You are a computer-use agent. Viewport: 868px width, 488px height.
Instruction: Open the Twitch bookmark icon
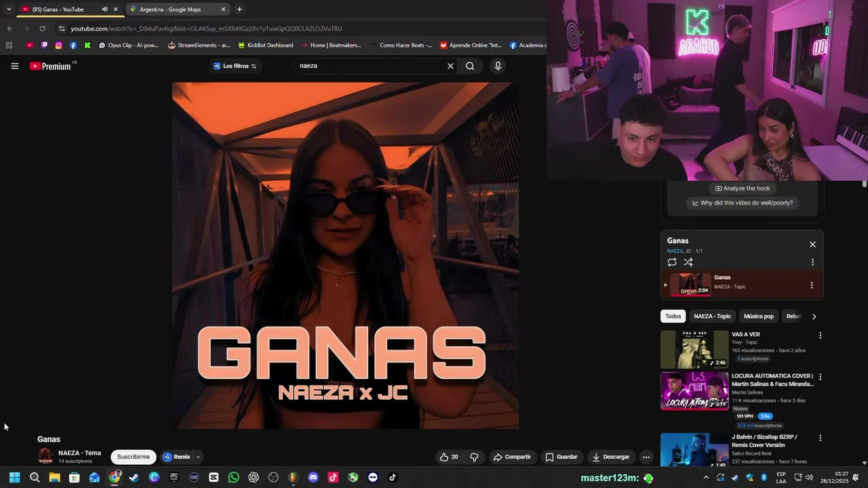[44, 45]
